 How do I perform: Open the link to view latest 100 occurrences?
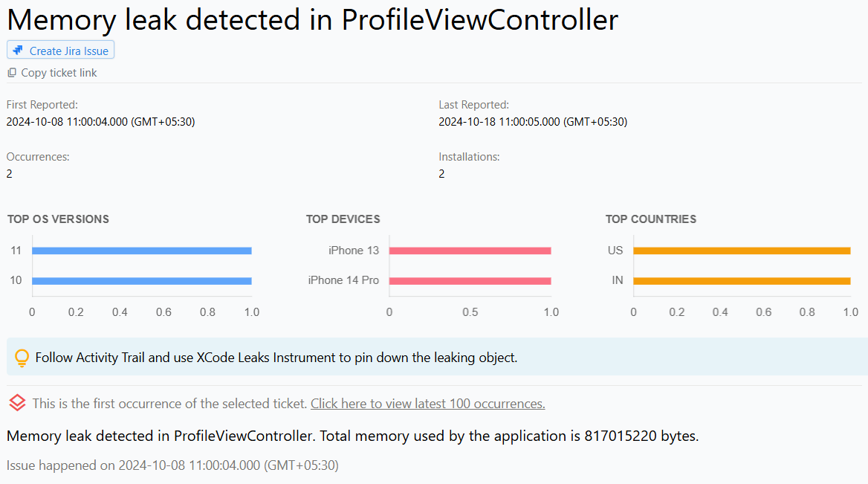[x=427, y=403]
